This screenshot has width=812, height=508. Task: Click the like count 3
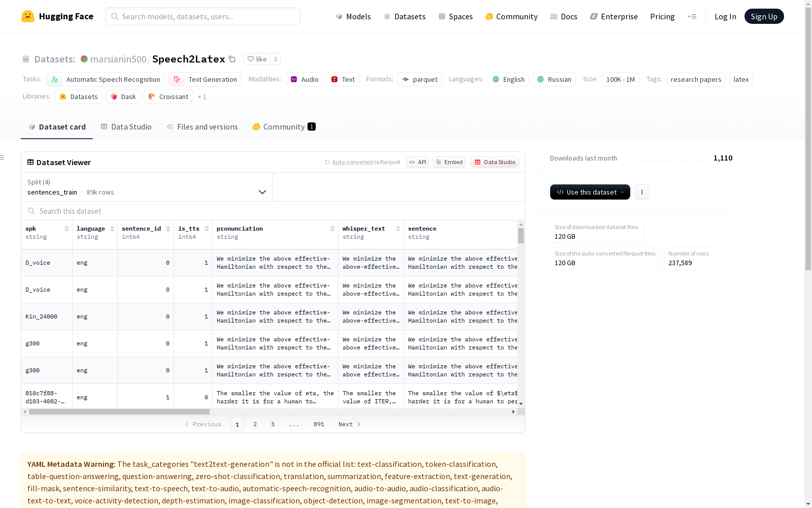pos(275,59)
